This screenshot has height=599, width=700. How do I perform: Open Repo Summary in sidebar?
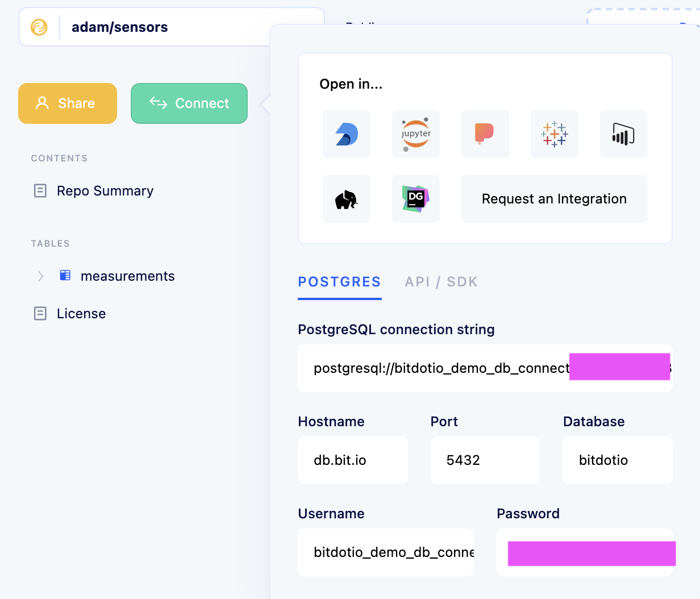(x=105, y=191)
